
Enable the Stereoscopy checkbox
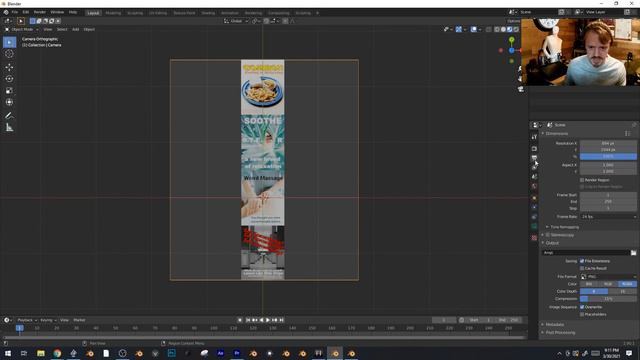(x=548, y=235)
